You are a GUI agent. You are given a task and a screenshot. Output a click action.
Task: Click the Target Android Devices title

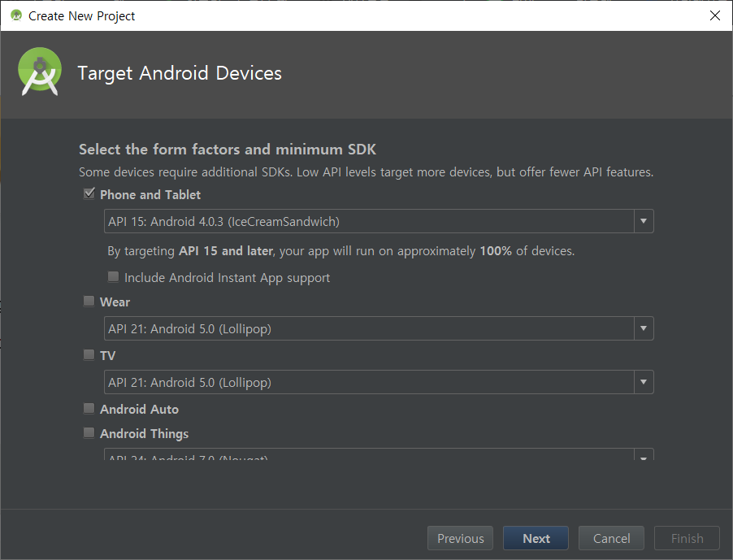click(180, 73)
